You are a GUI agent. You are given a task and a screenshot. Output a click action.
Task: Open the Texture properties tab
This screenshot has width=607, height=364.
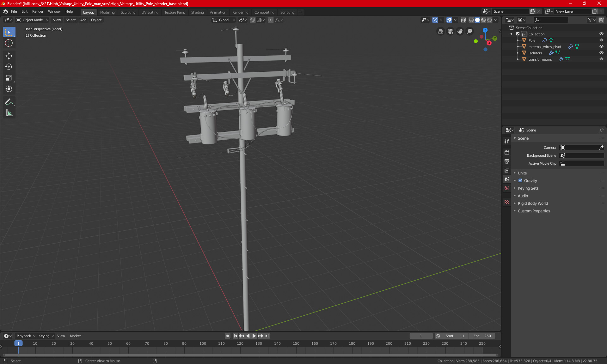(x=507, y=202)
